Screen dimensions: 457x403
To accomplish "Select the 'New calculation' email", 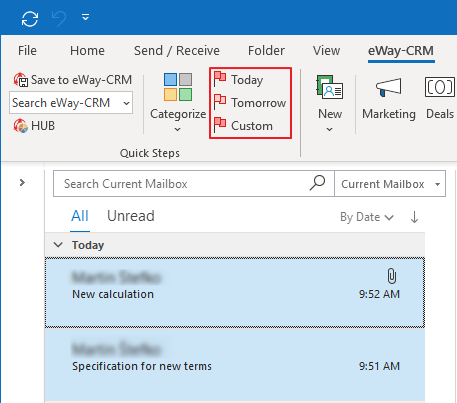I will pos(235,292).
